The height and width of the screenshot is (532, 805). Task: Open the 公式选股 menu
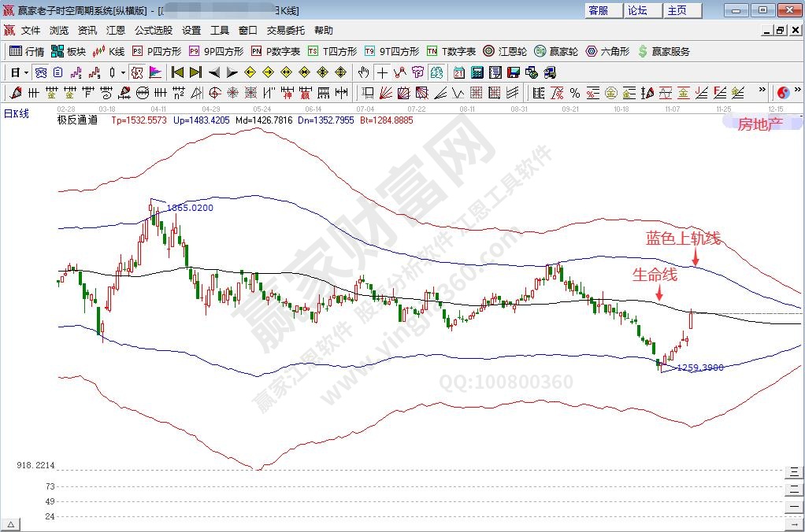pyautogui.click(x=153, y=30)
